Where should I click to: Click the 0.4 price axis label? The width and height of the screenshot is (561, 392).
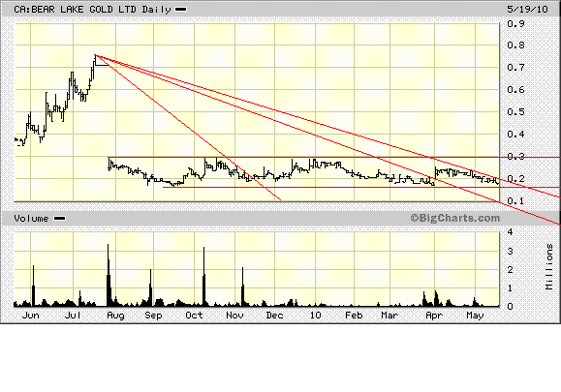coord(515,134)
